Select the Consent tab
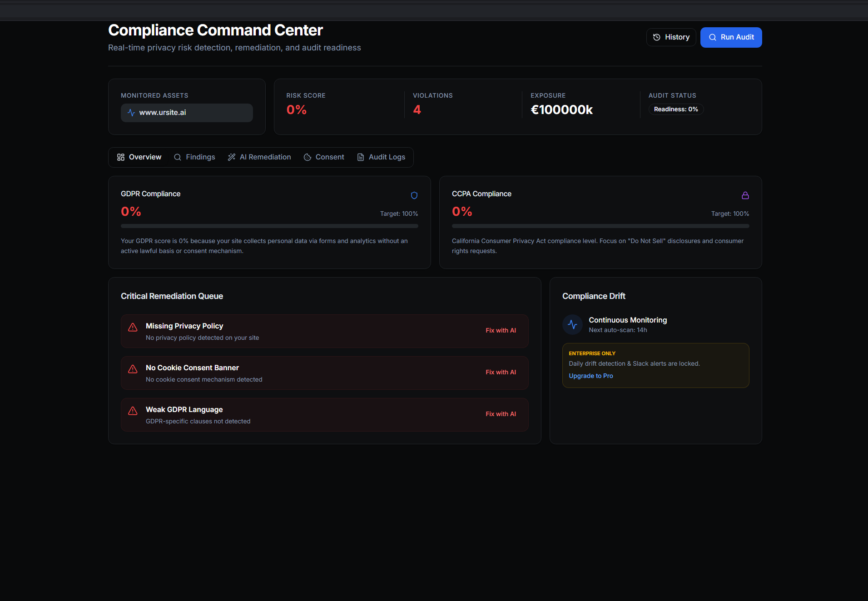The width and height of the screenshot is (868, 601). click(x=324, y=157)
